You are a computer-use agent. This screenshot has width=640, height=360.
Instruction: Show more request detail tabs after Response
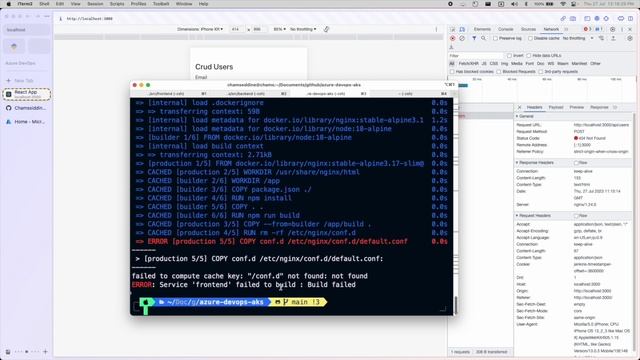click(615, 107)
